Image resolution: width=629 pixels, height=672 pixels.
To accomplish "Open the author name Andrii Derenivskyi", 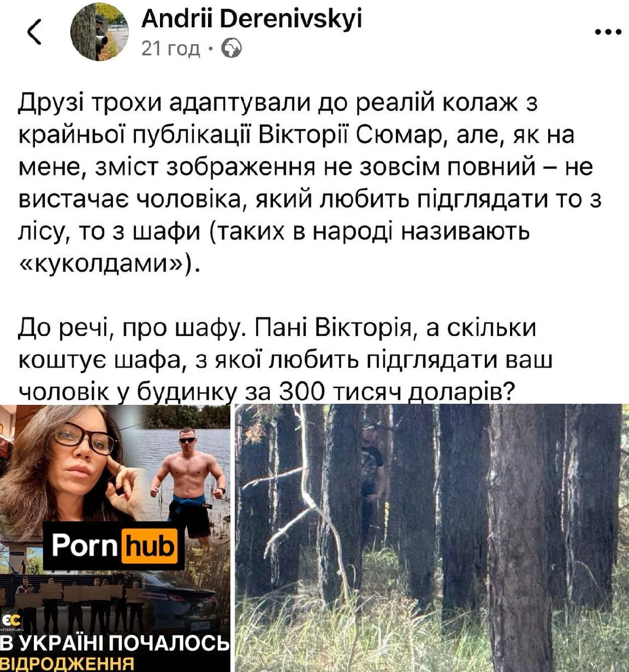I will [x=251, y=20].
